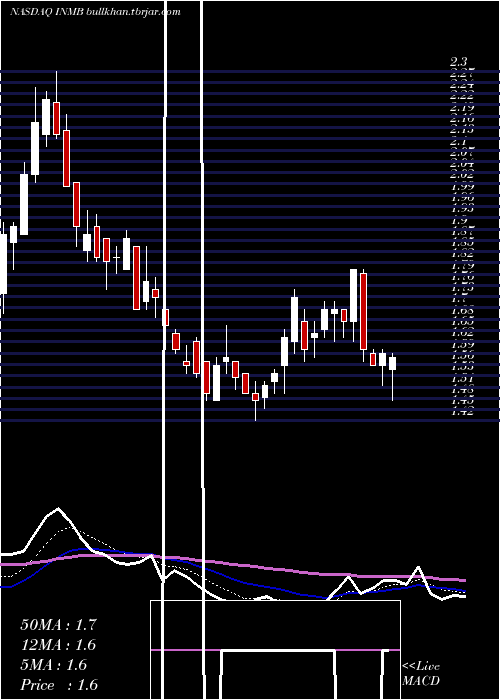Click the 1.42 price axis label
Screen dimensions: 500x700
pyautogui.click(x=462, y=412)
